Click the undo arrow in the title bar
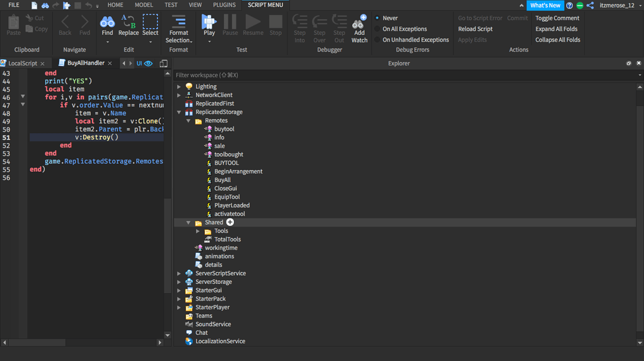 coord(88,6)
